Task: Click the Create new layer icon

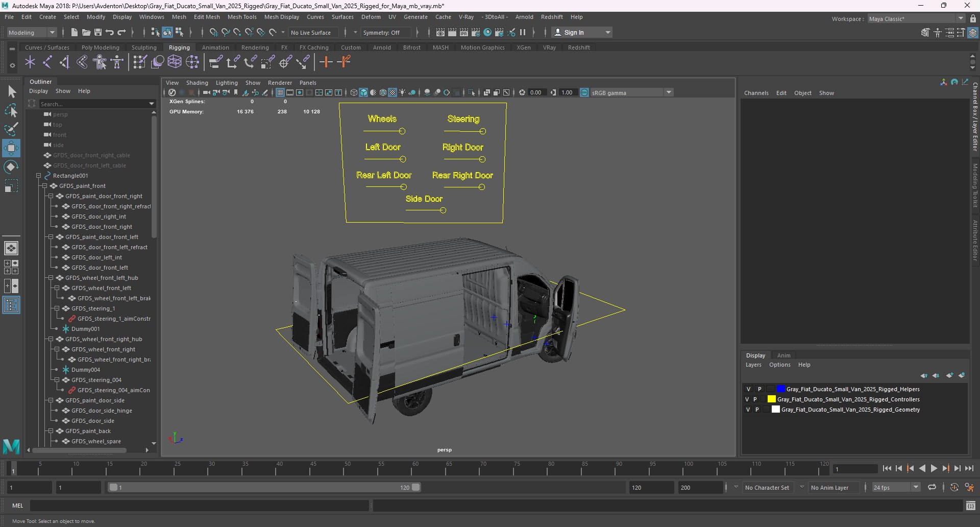Action: click(x=949, y=375)
